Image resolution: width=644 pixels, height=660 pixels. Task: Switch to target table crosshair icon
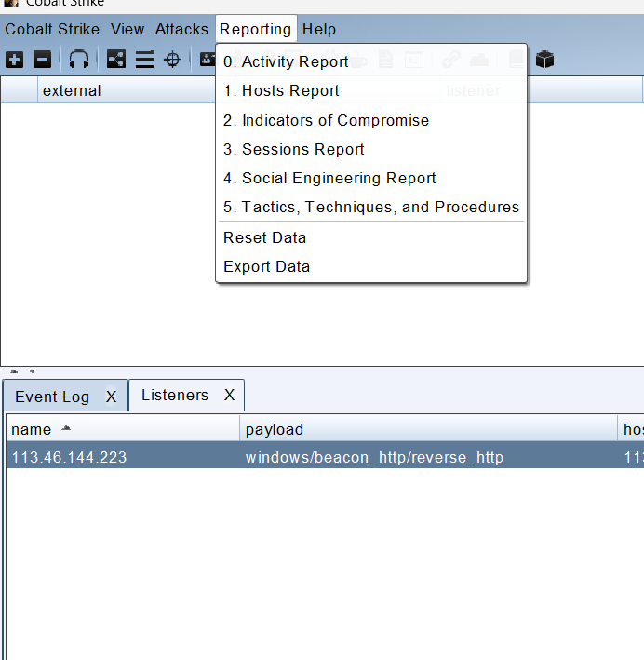click(172, 60)
